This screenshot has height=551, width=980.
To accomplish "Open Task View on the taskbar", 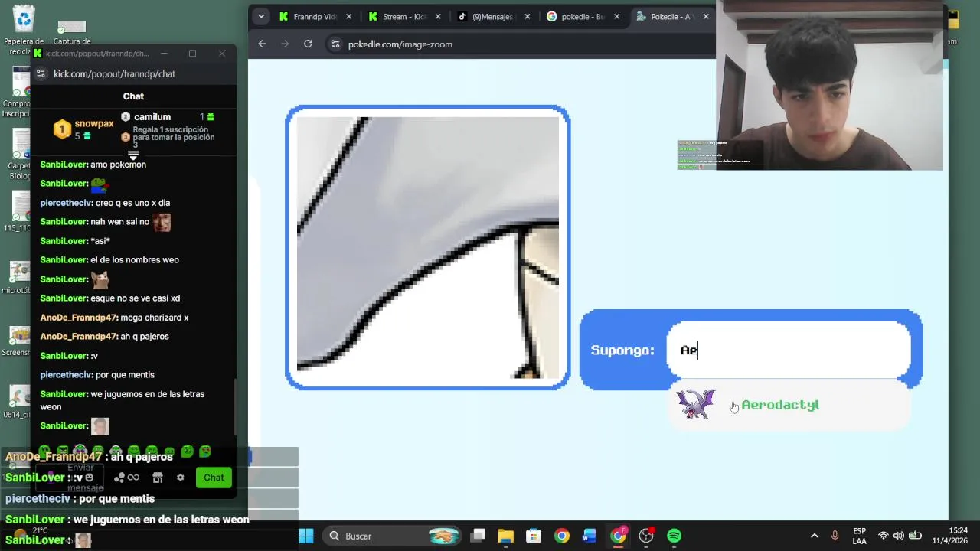I will (478, 536).
